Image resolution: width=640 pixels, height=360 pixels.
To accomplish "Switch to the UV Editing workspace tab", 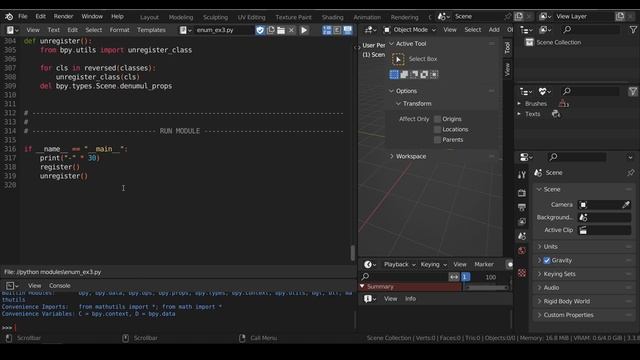I will pyautogui.click(x=251, y=17).
